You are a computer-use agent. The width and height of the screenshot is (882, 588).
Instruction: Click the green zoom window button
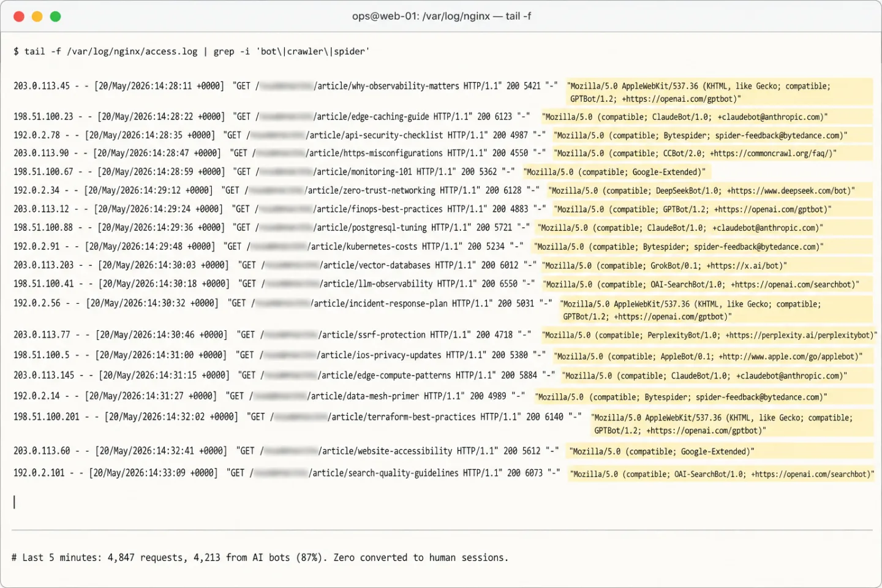pos(56,17)
